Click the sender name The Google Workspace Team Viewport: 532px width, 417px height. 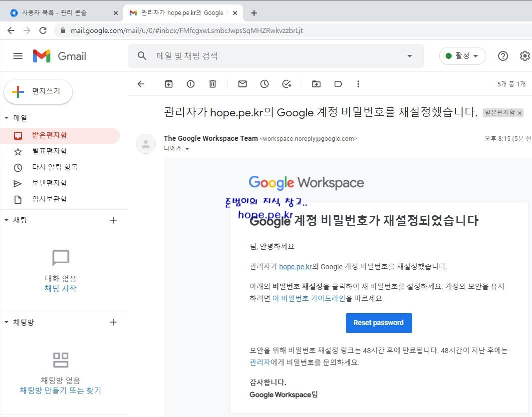coord(211,138)
